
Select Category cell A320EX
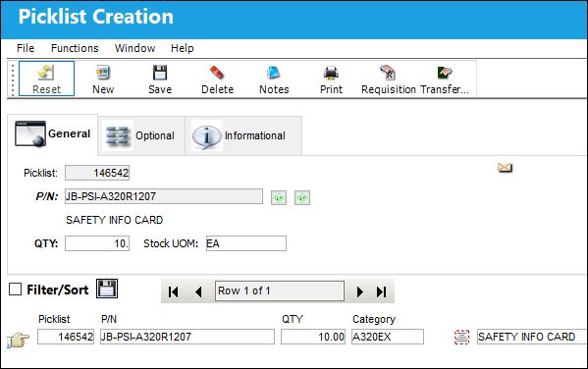[388, 337]
